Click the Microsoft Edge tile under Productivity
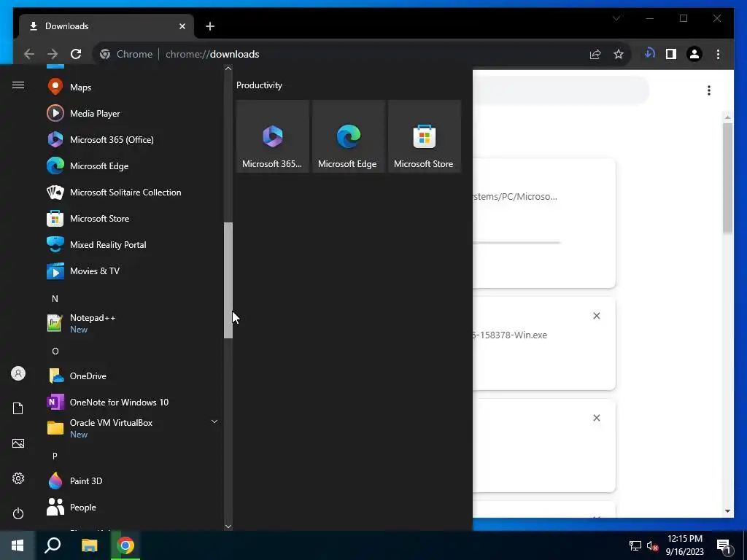747x560 pixels. tap(348, 136)
